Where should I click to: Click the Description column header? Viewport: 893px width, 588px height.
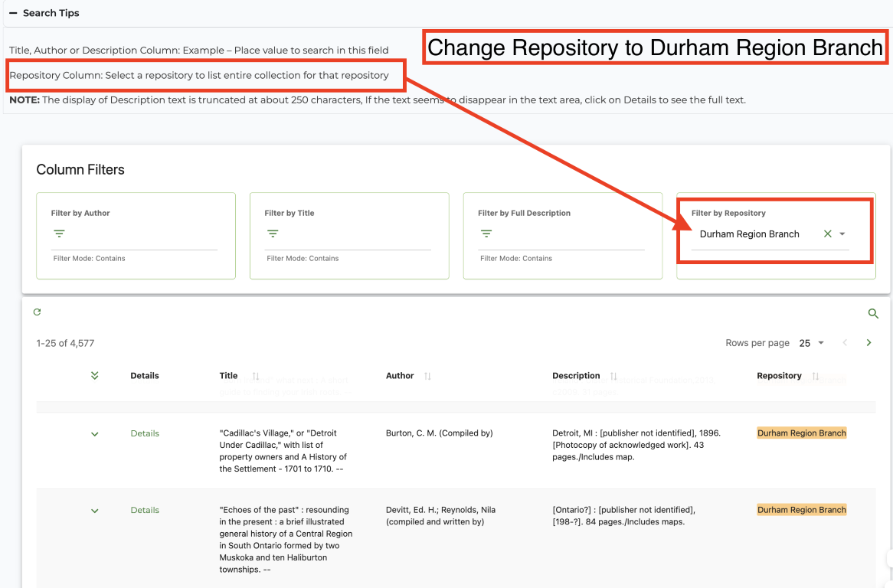click(x=576, y=376)
